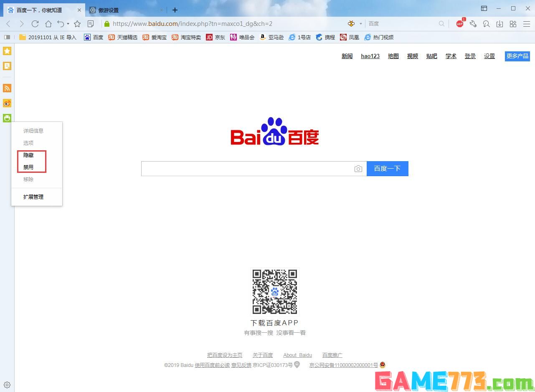The height and width of the screenshot is (392, 535).
Task: Open the hao123 link
Action: point(370,56)
